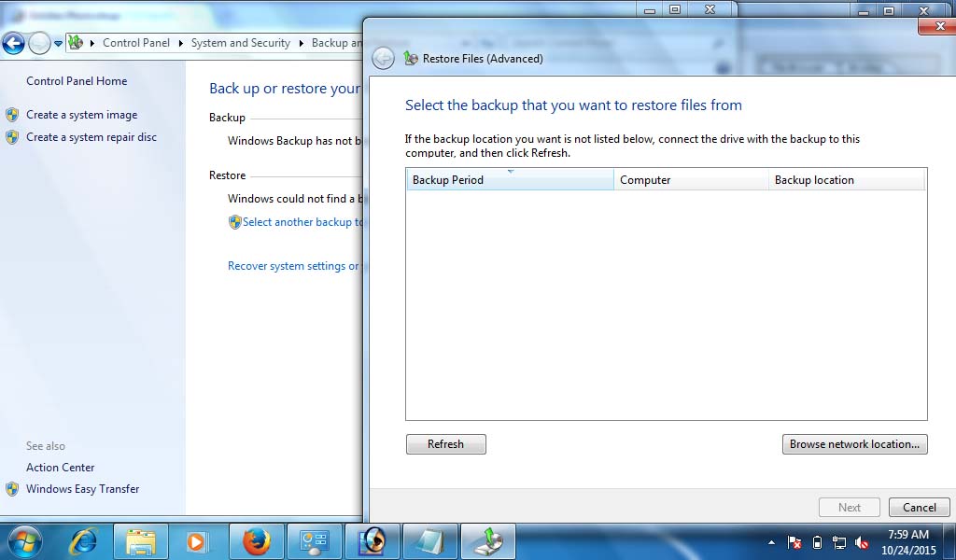Click shield icon by Select another backup
Image resolution: width=956 pixels, height=560 pixels.
(x=234, y=222)
